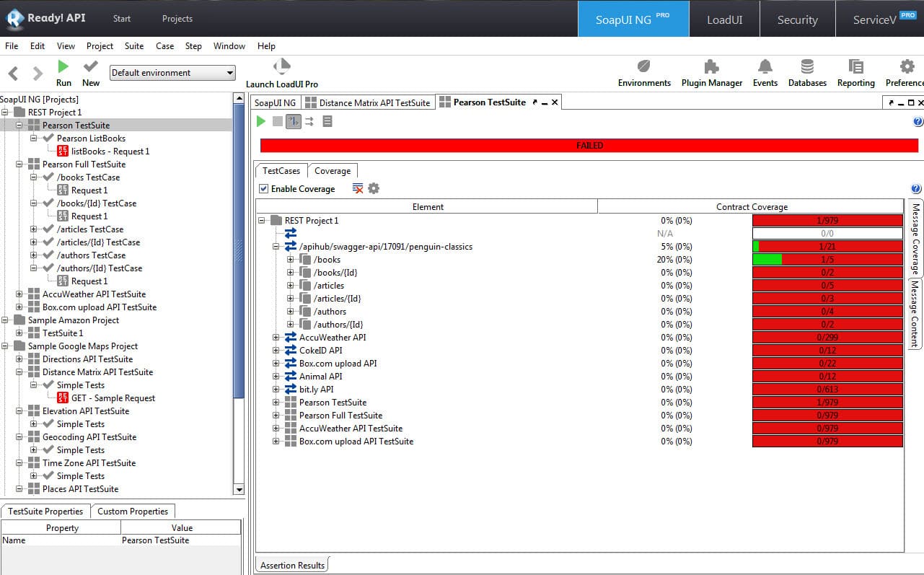Go back with the left arrow
Screen dimensions: 924x575
(13, 73)
